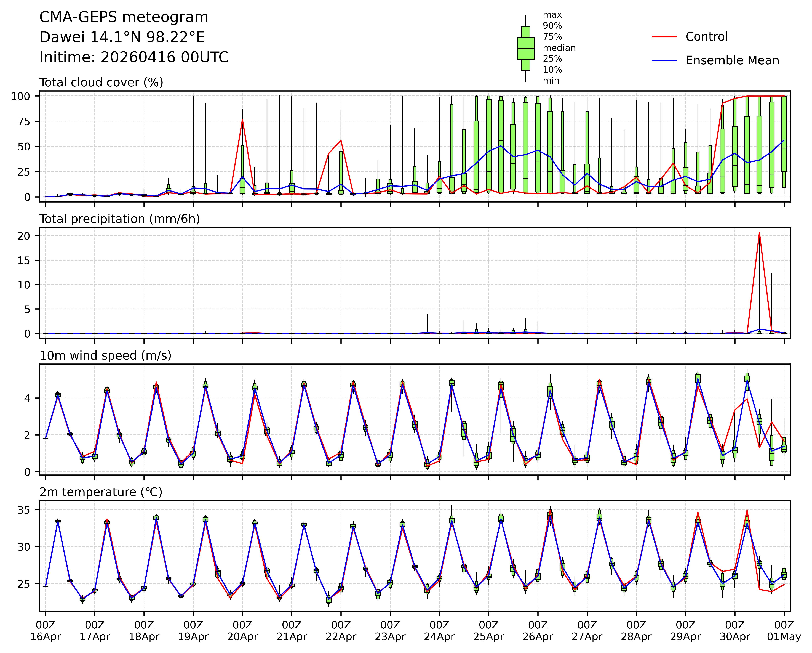
Task: Click the blue Ensemble Mean legend line
Action: tap(664, 60)
